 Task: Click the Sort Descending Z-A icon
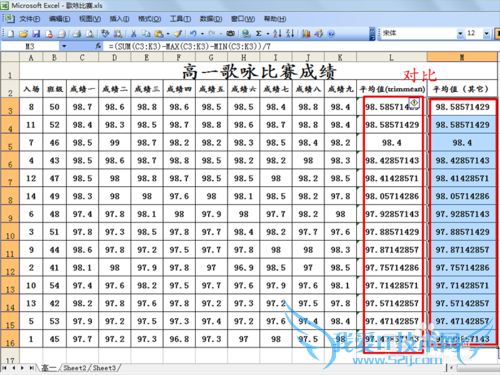point(290,34)
